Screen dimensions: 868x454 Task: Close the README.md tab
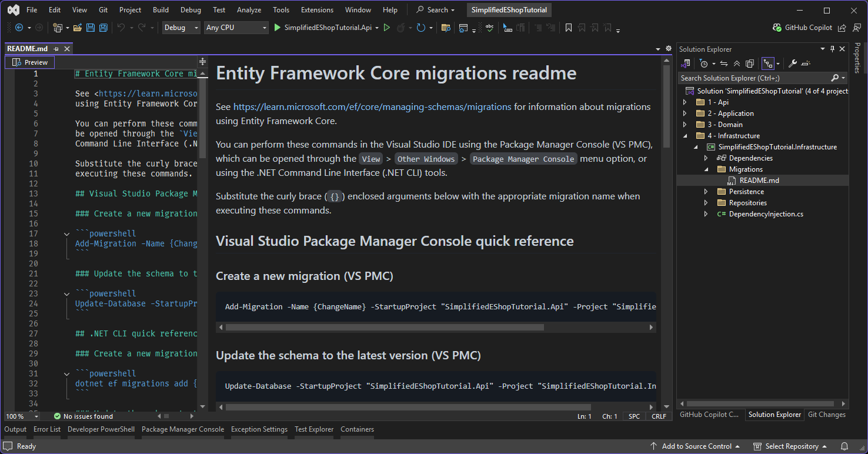click(68, 49)
